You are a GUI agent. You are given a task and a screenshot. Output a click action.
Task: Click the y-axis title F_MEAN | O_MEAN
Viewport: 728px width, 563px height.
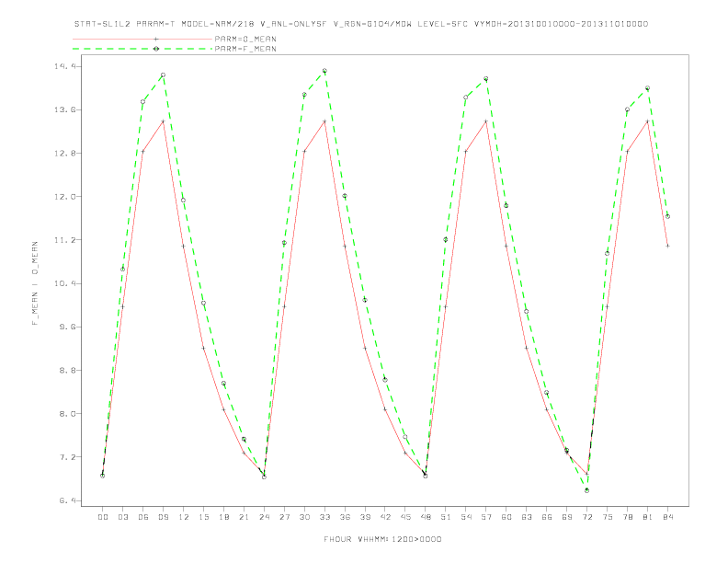point(35,283)
